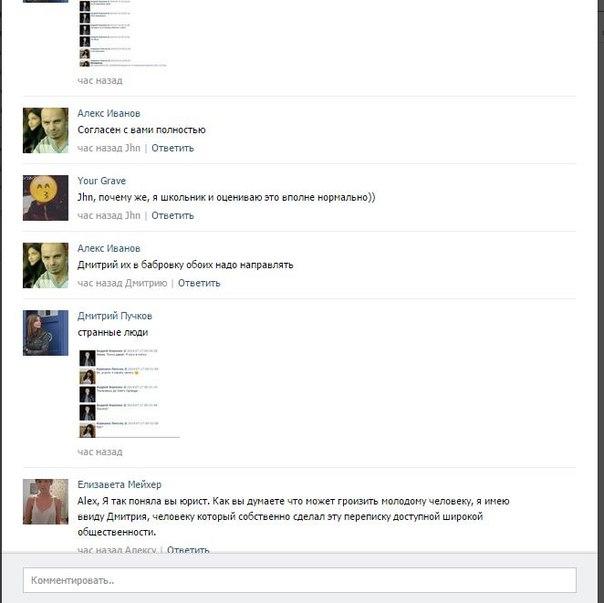Click Your Grave emoji avatar
The width and height of the screenshot is (604, 603).
(x=45, y=198)
